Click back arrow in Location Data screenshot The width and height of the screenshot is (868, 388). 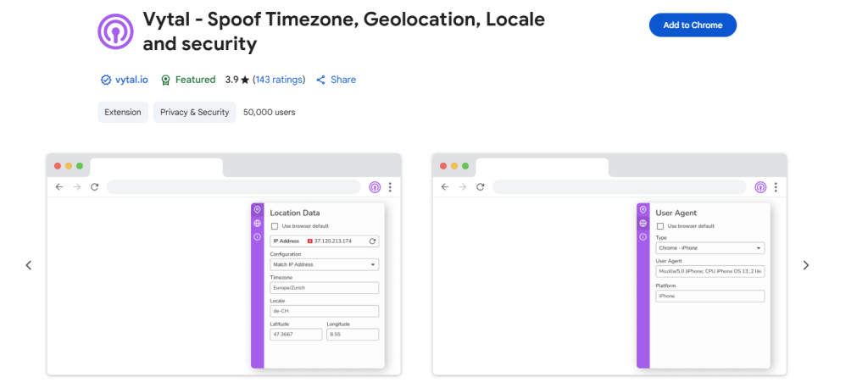[x=59, y=187]
